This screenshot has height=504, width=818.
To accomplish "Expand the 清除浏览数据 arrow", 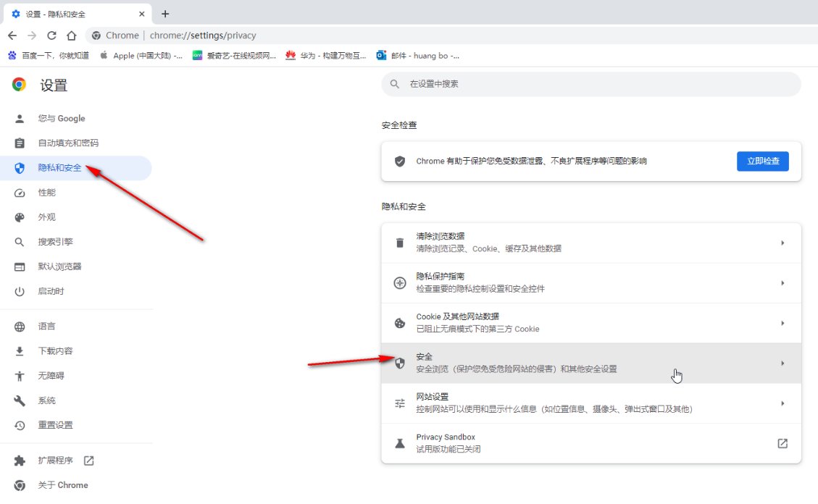I will point(782,243).
